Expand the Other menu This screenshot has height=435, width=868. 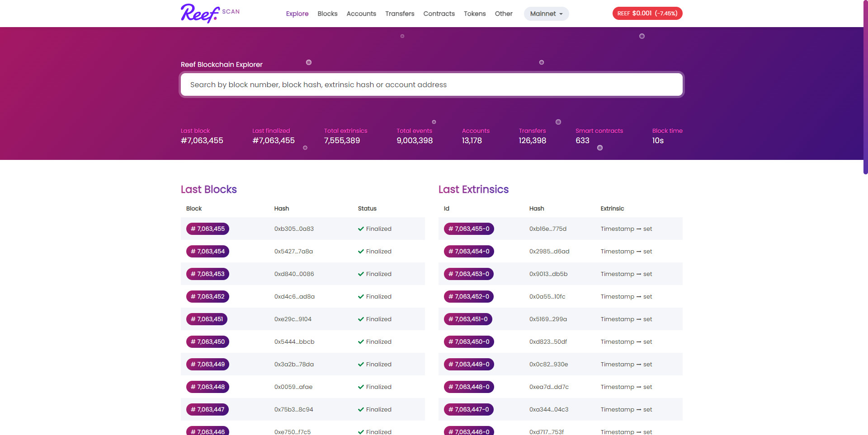pos(504,14)
